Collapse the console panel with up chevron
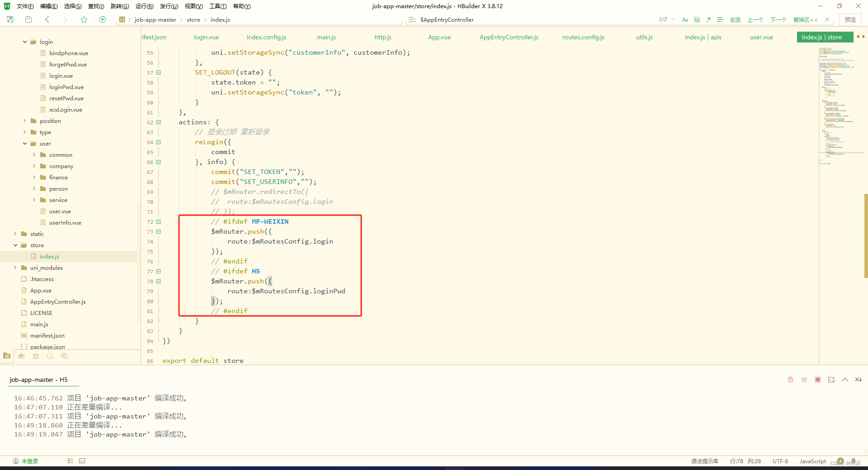868x470 pixels. coord(845,380)
